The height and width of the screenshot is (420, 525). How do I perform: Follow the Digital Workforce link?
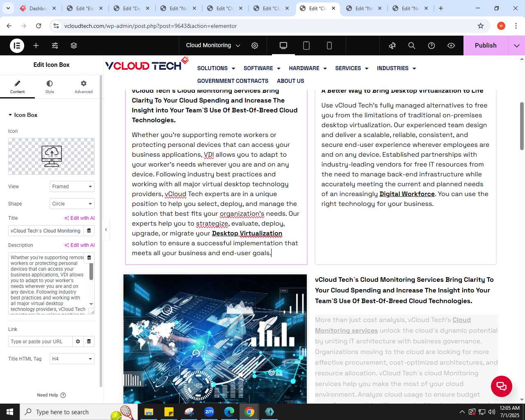click(x=407, y=194)
